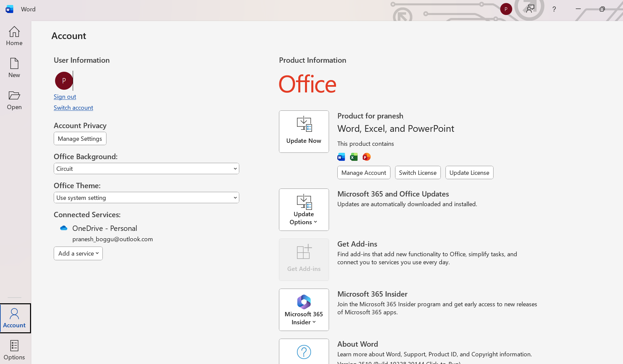The width and height of the screenshot is (623, 364).
Task: Click the Word app logo icon
Action: tap(9, 9)
